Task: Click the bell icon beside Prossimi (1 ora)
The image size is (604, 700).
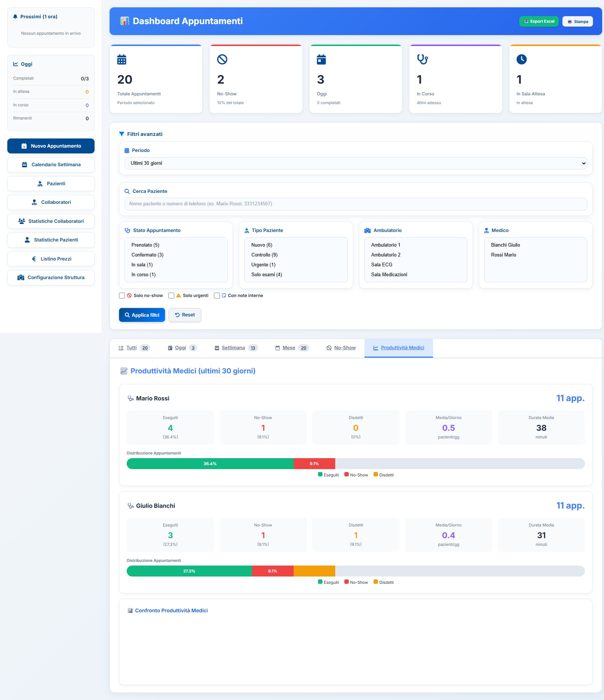Action: (x=15, y=17)
